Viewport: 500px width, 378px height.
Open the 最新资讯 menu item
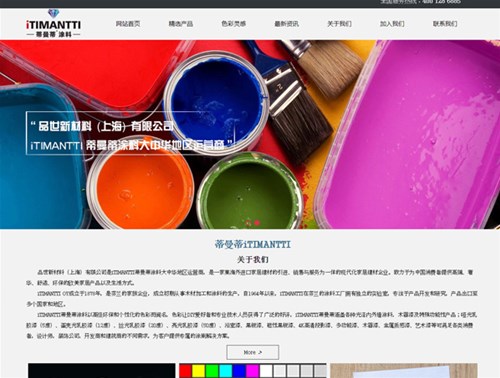(x=287, y=24)
